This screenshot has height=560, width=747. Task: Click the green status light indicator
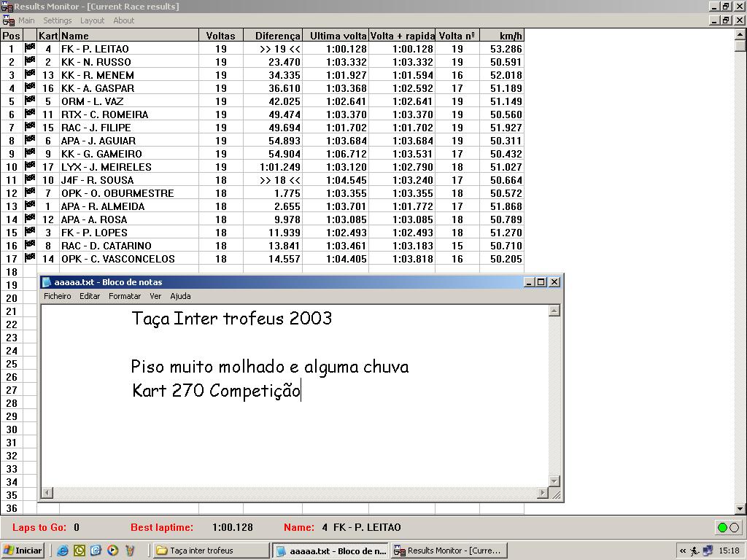click(722, 527)
